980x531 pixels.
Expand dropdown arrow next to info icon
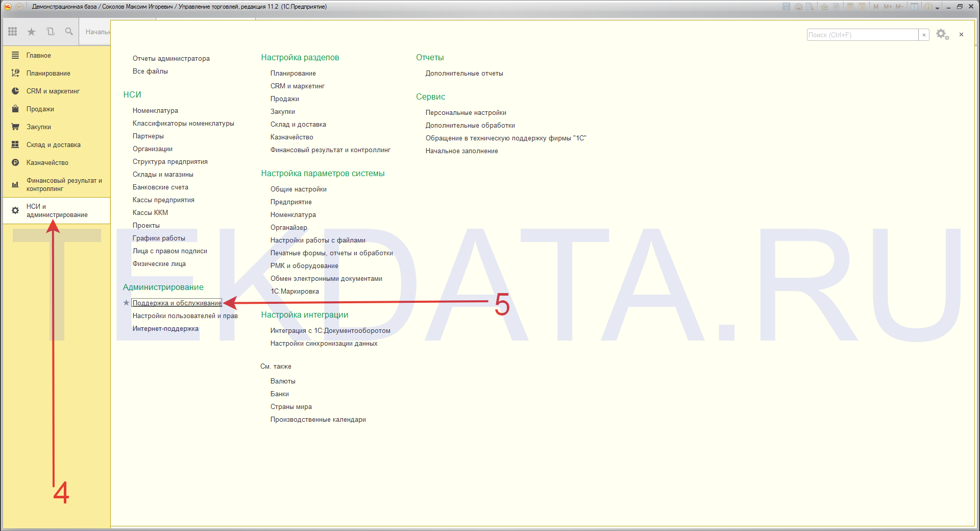click(x=937, y=8)
